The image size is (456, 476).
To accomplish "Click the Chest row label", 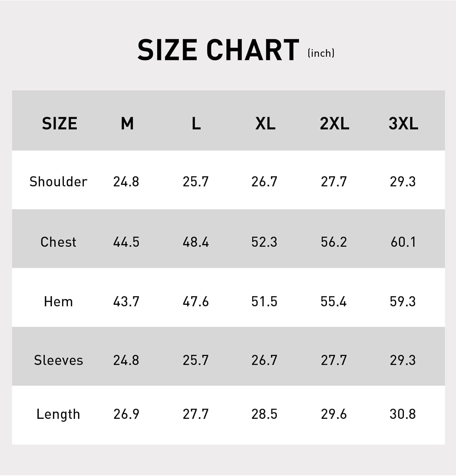I will [x=58, y=242].
